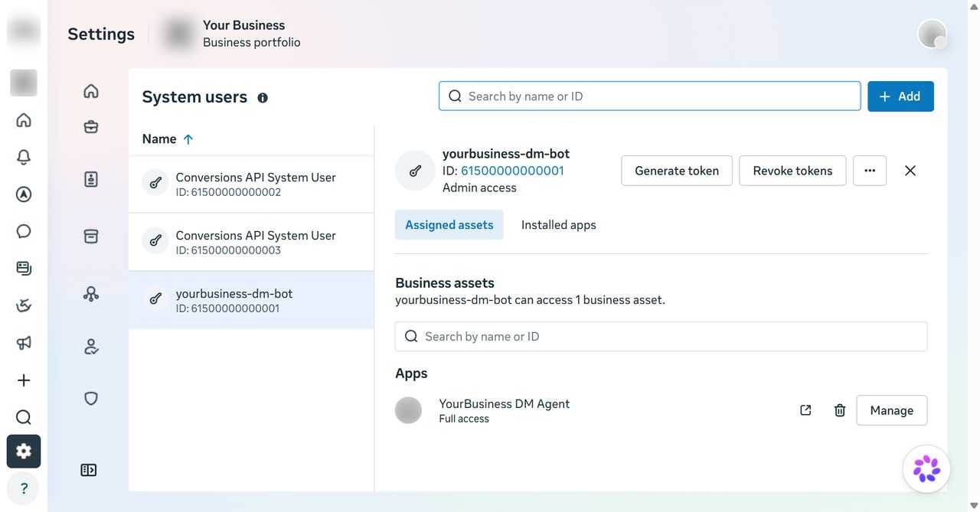
Task: Focus the system users search field
Action: (x=650, y=96)
